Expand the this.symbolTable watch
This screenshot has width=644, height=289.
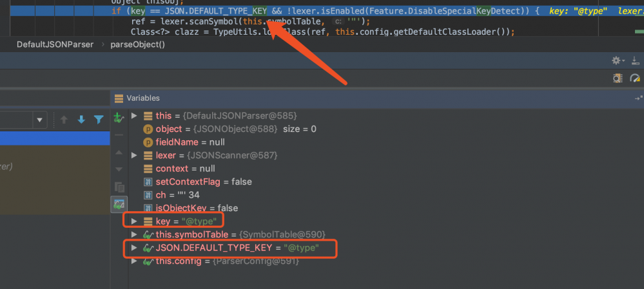(x=134, y=234)
